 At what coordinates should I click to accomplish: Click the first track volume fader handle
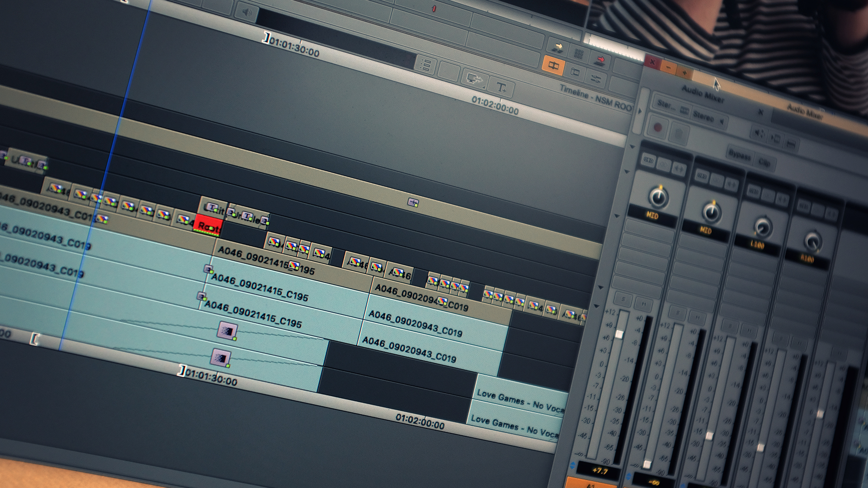[x=619, y=334]
